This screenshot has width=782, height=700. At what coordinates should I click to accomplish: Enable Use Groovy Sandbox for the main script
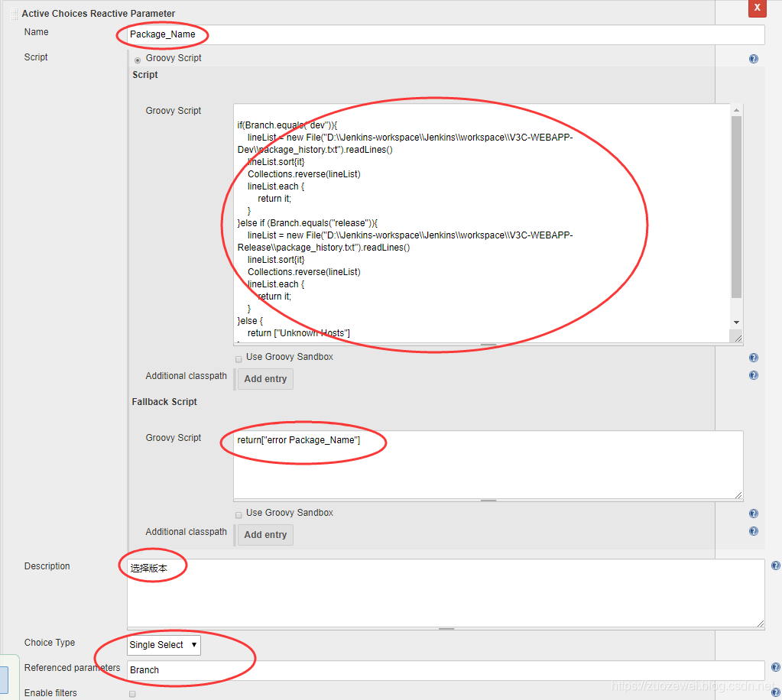point(238,359)
